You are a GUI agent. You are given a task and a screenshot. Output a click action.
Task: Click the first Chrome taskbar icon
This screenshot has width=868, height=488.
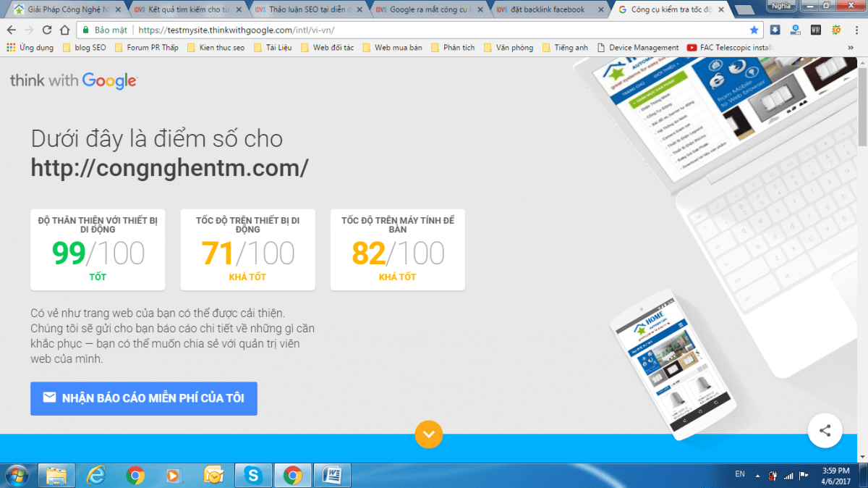135,475
